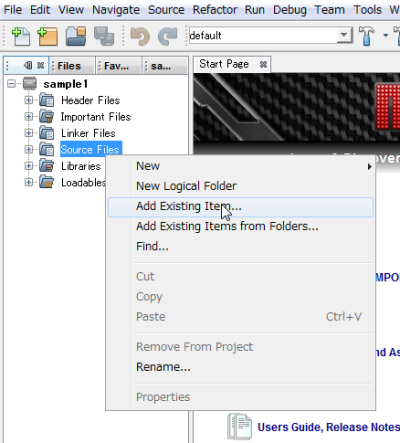Click the Undo arrow icon
The width and height of the screenshot is (400, 443).
click(140, 36)
